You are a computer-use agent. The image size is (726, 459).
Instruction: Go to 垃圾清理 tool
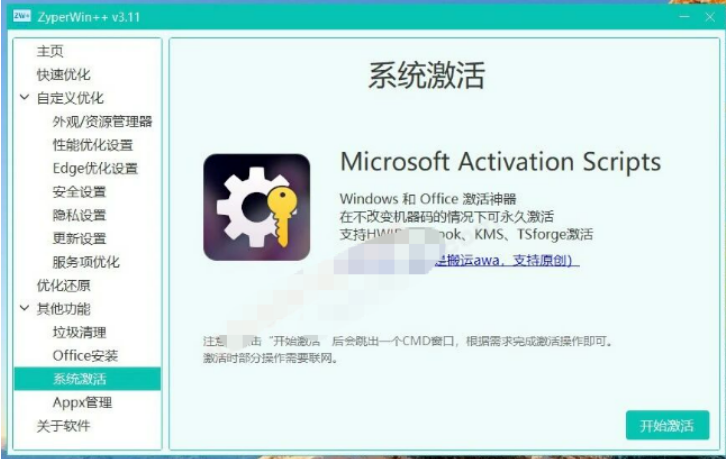[x=79, y=332]
